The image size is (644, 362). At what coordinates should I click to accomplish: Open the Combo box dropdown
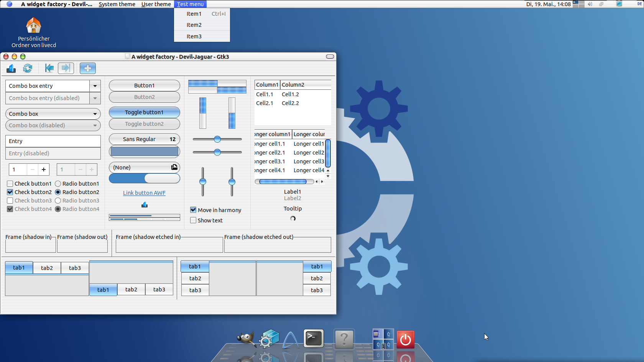53,114
